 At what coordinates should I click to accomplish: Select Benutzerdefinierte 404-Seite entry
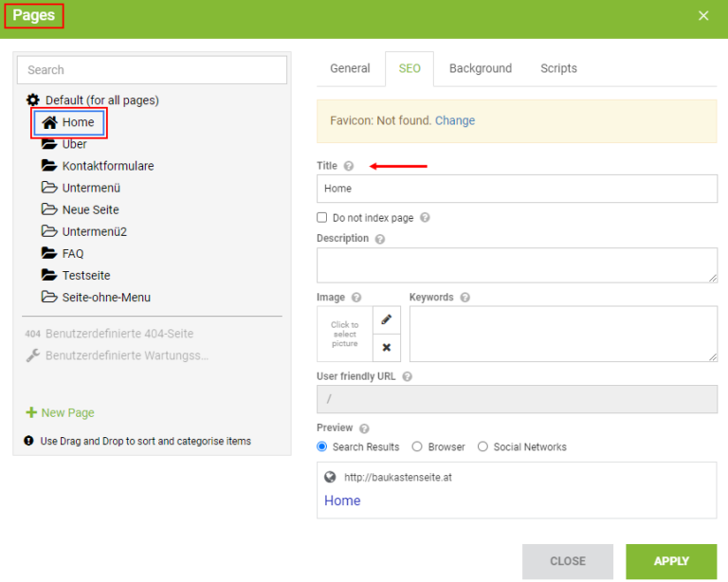tap(119, 334)
